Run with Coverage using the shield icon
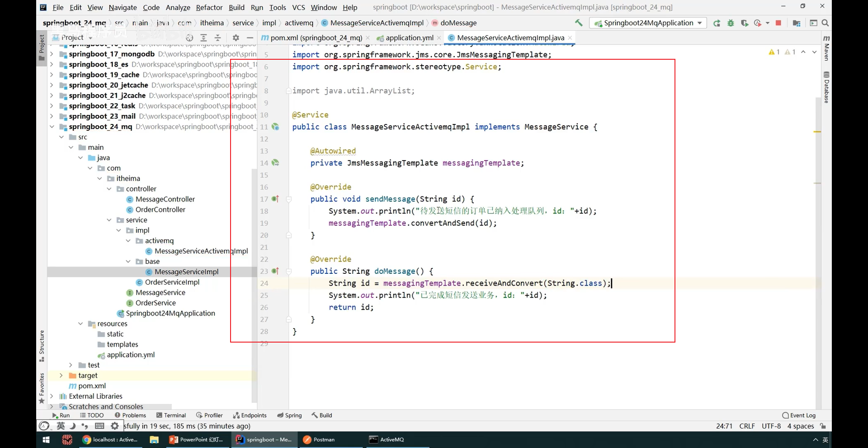 pos(744,23)
